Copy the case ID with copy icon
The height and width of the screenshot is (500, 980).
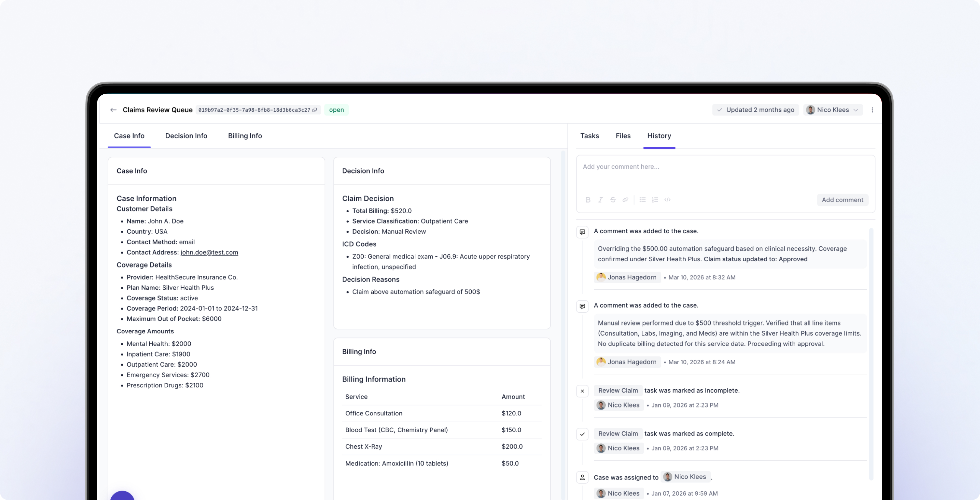click(x=315, y=110)
